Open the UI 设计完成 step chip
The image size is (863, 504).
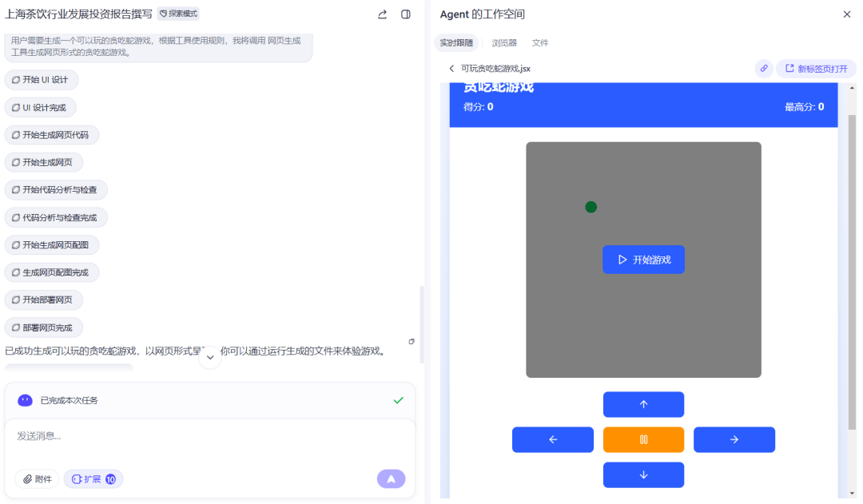pyautogui.click(x=40, y=107)
